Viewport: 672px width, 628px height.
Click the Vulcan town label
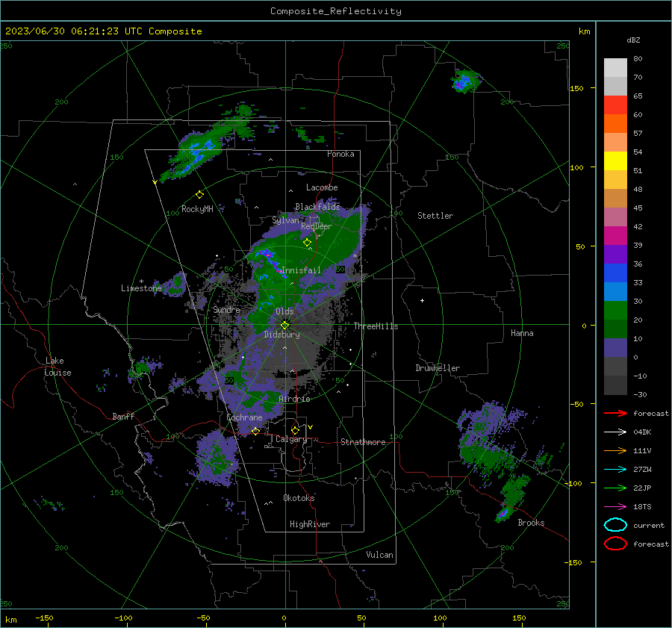(379, 555)
